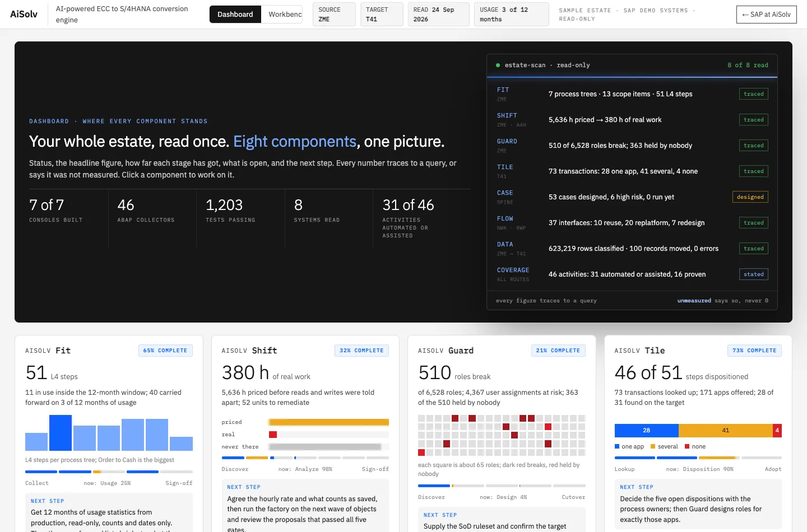Click the USAGE 3 of 12 months chip
Screen dimensions: 807x532
point(511,15)
